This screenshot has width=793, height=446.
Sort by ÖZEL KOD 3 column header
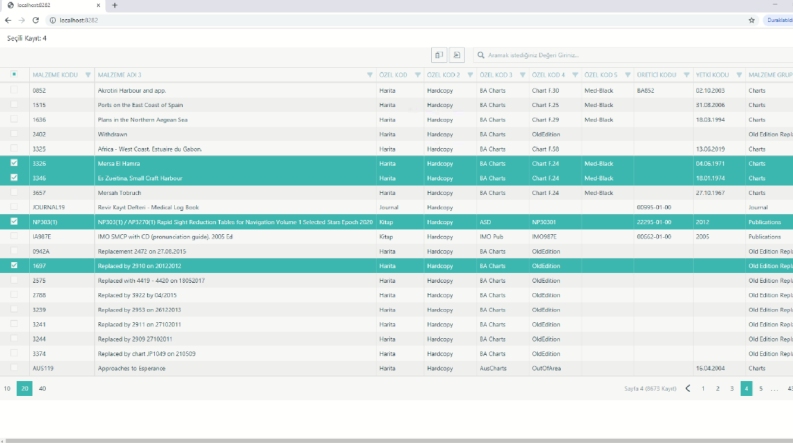(496, 75)
